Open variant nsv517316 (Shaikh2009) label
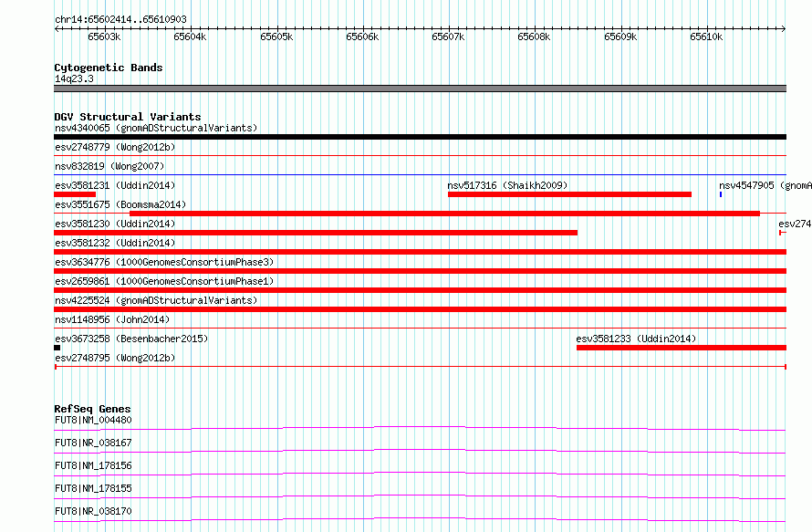This screenshot has height=532, width=812. point(507,185)
